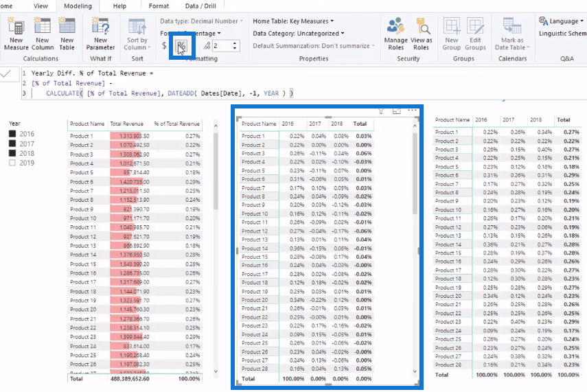Screen dimensions: 587x392
Task: Check the 2016 year slicer box
Action: (12, 134)
